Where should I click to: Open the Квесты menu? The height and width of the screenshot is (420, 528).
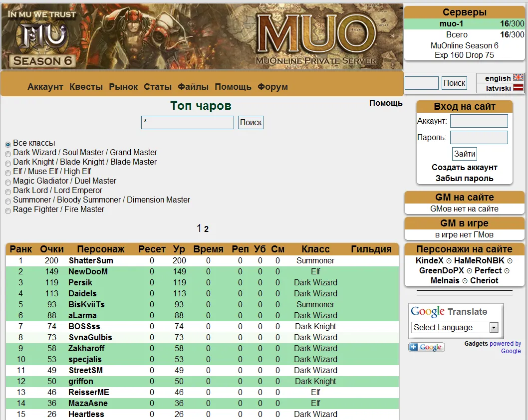click(x=86, y=87)
